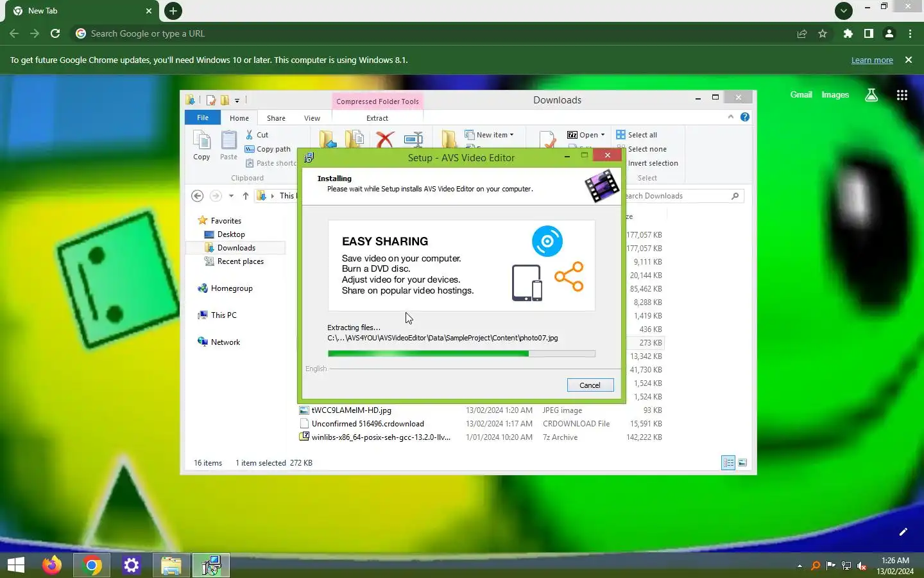Select Downloads in navigation pane

(229, 248)
